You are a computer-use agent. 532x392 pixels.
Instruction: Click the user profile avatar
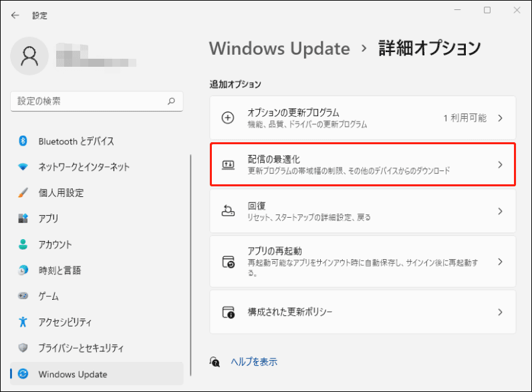pos(29,56)
